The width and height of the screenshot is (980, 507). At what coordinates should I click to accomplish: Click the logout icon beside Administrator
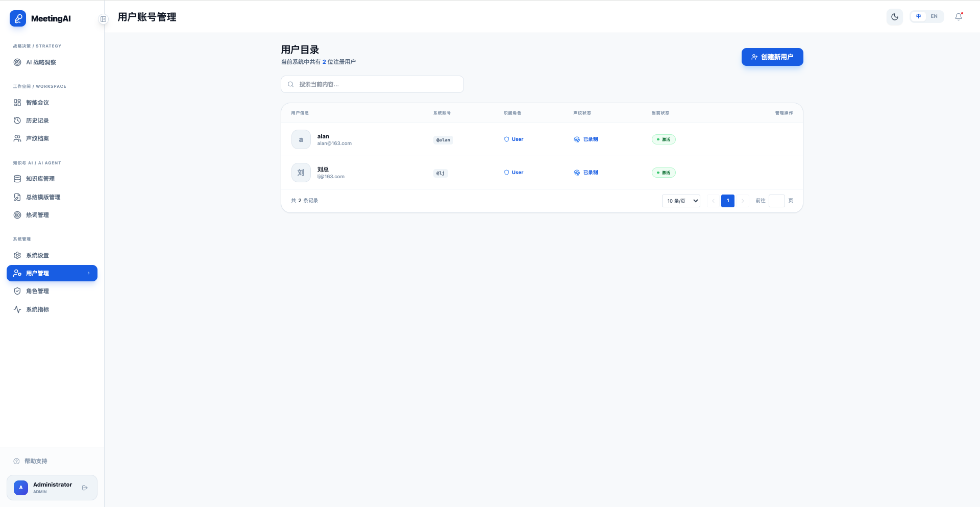click(x=85, y=488)
